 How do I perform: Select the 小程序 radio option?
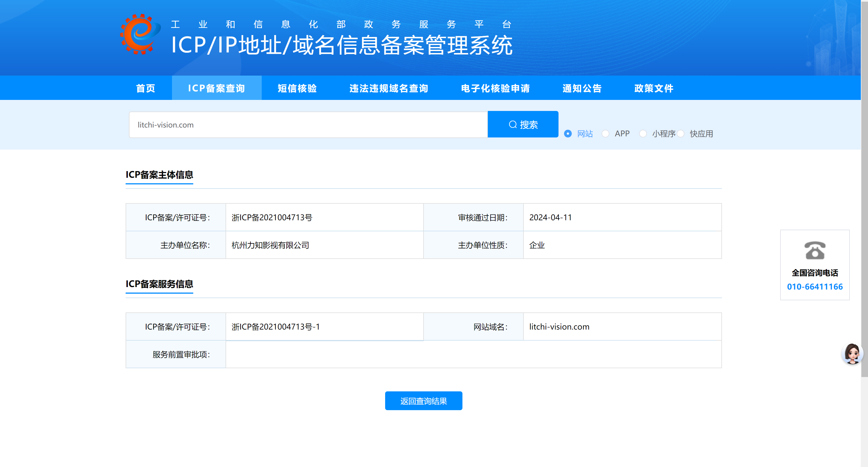click(x=643, y=134)
